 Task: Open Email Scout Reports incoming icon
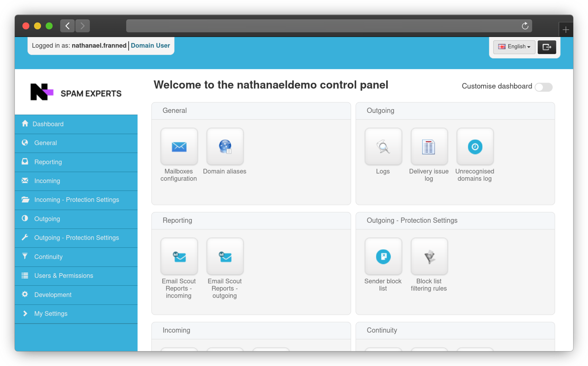(x=179, y=257)
